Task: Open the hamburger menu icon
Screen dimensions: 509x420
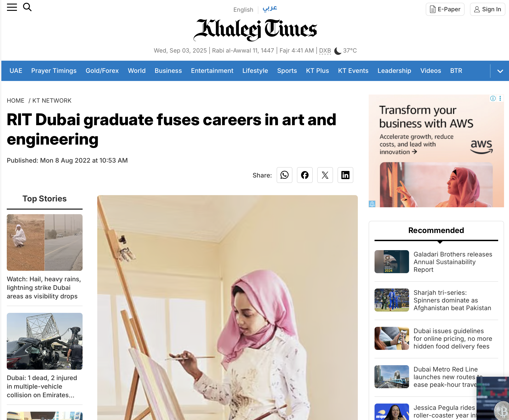Action: [x=12, y=7]
